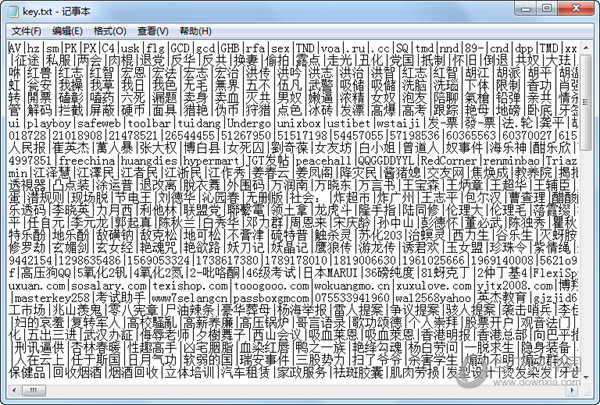The width and height of the screenshot is (600, 405).
Task: Click the entry "孙中山"
Action: pos(395,223)
